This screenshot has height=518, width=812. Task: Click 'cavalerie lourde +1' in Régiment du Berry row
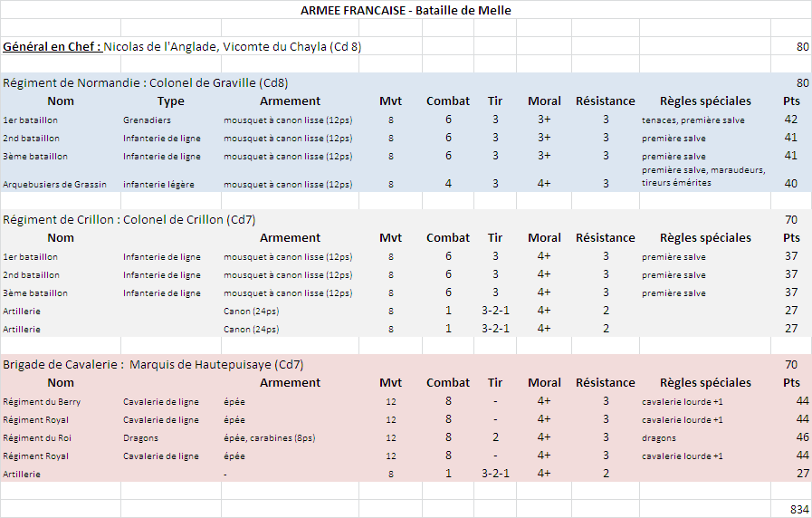click(682, 402)
